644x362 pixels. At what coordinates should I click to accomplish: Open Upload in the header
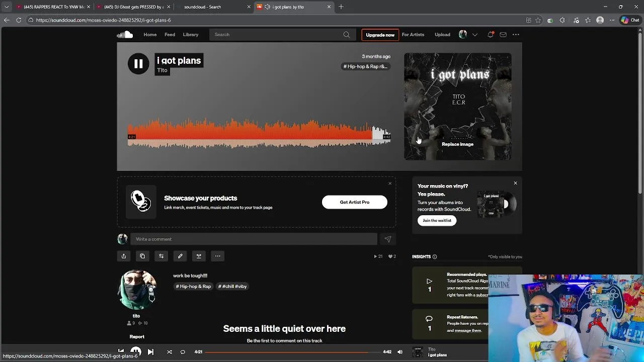click(443, 35)
